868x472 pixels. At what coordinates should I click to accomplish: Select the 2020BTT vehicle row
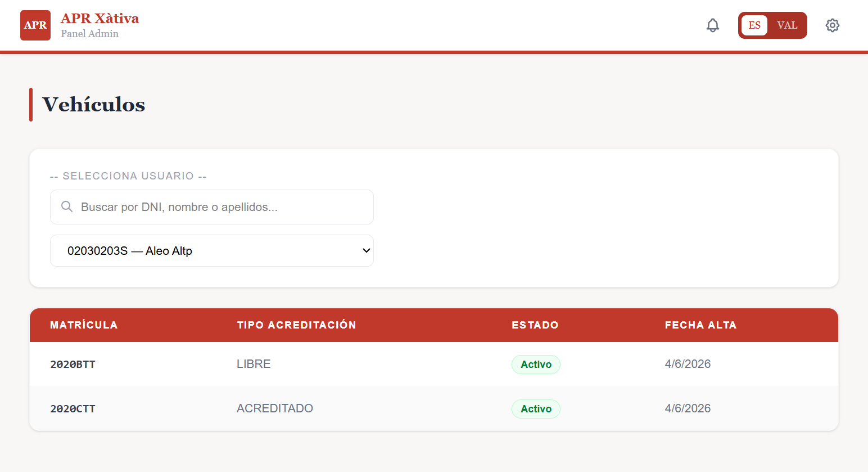pyautogui.click(x=434, y=364)
